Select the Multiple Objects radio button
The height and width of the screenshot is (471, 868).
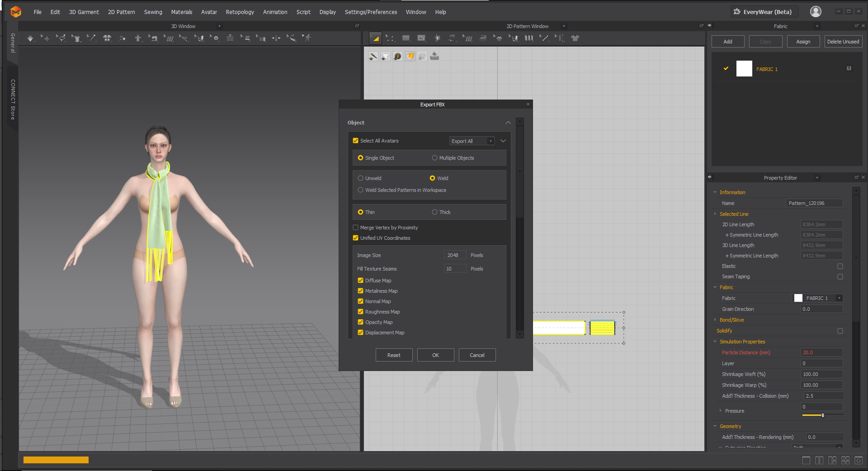point(434,158)
